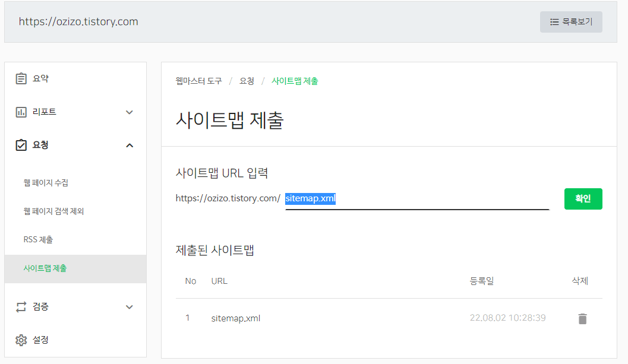The height and width of the screenshot is (364, 628).
Task: Select the 요청 request checkbox icon
Action: [x=21, y=145]
